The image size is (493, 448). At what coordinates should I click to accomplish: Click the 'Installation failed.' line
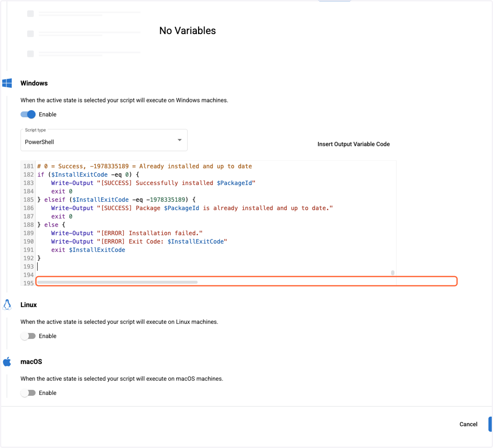pyautogui.click(x=127, y=233)
